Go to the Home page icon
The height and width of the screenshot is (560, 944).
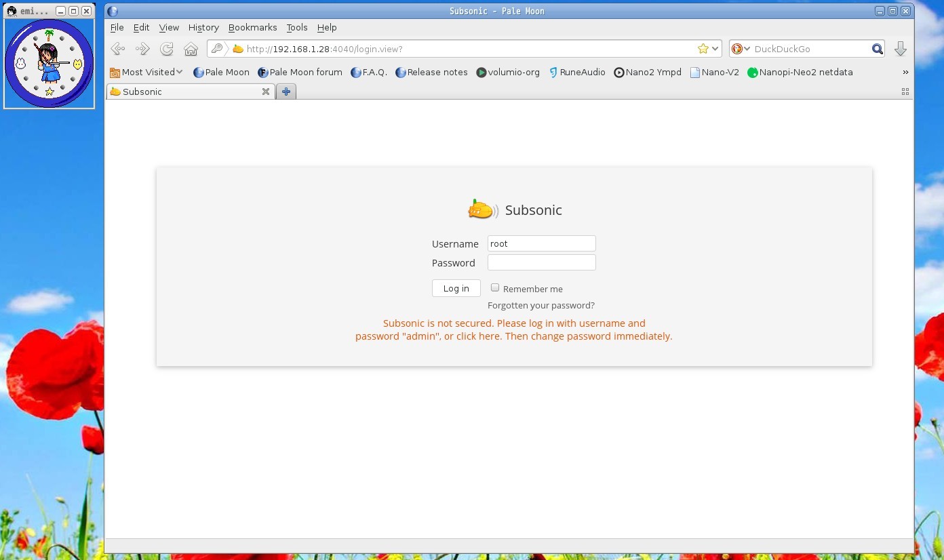(x=191, y=49)
